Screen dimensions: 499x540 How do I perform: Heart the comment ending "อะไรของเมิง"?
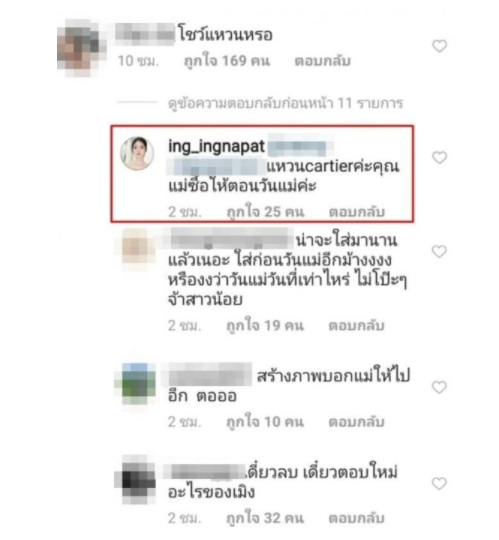click(x=439, y=484)
